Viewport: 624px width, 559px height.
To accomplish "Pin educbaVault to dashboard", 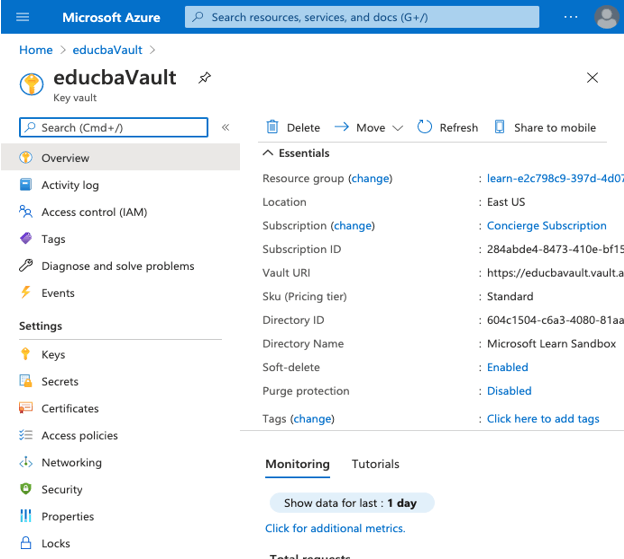I will click(x=205, y=77).
